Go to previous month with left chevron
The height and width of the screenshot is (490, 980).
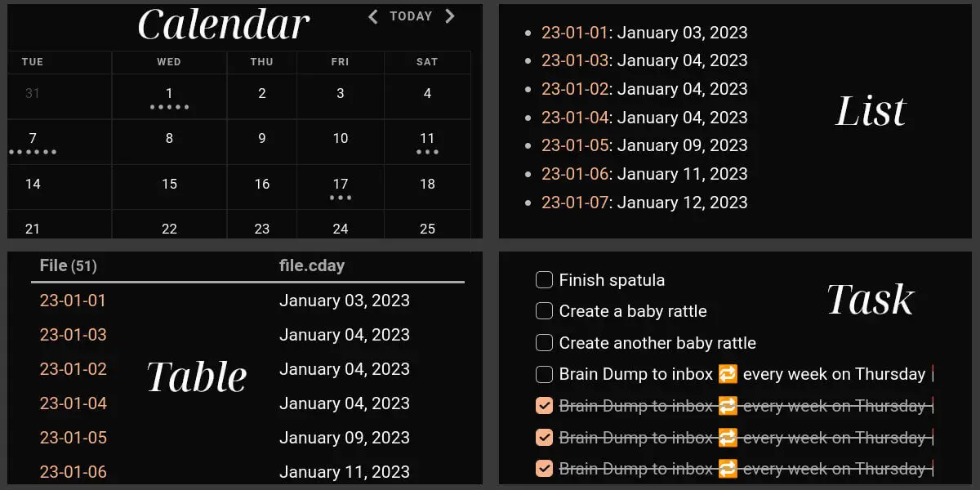[x=372, y=16]
